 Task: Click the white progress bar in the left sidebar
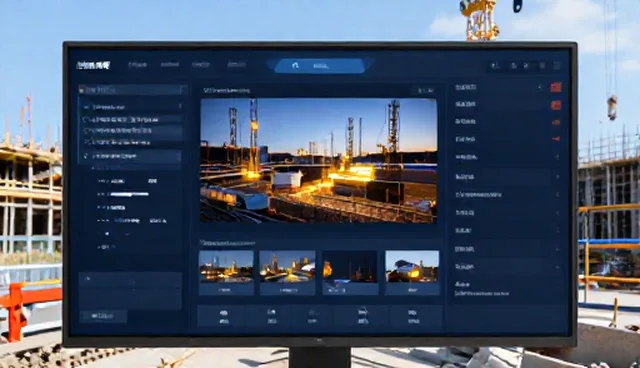pos(129,194)
